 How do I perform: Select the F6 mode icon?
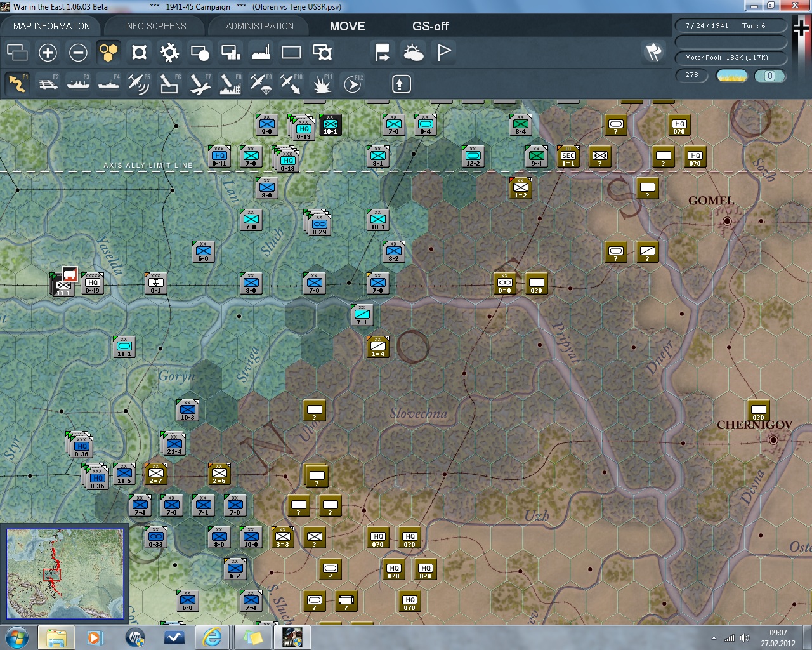click(x=169, y=84)
